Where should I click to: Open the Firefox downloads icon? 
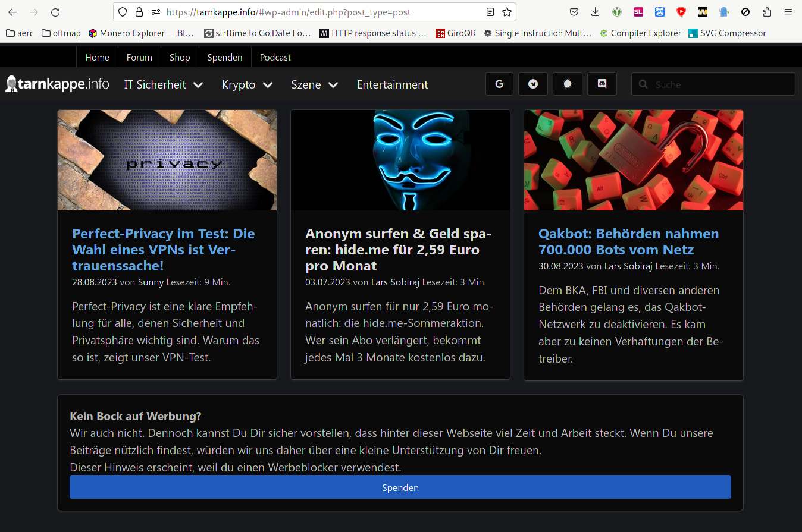coord(595,12)
